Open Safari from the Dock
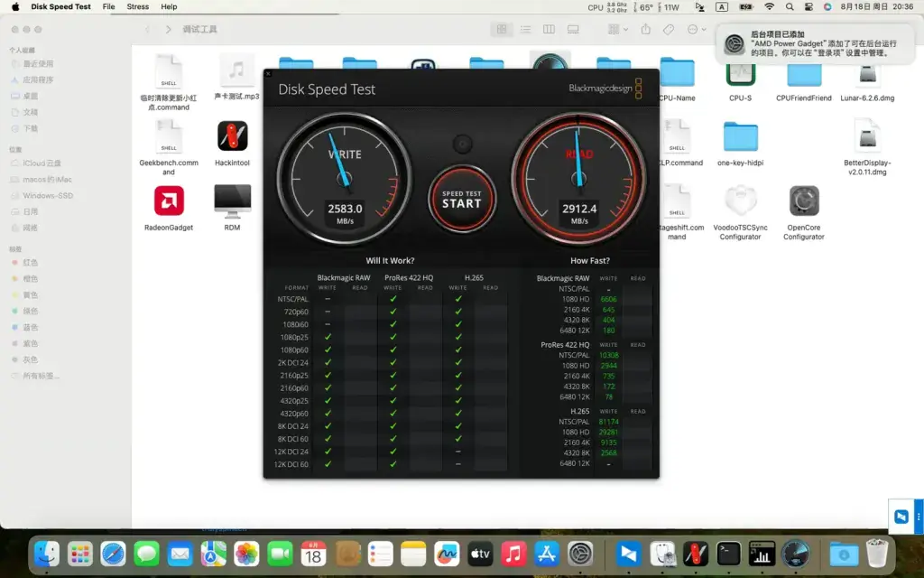 tap(113, 554)
